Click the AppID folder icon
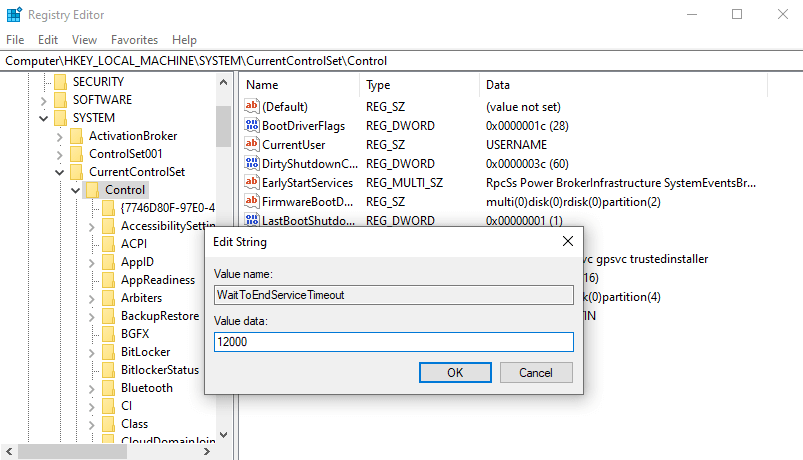803x460 pixels. [108, 262]
